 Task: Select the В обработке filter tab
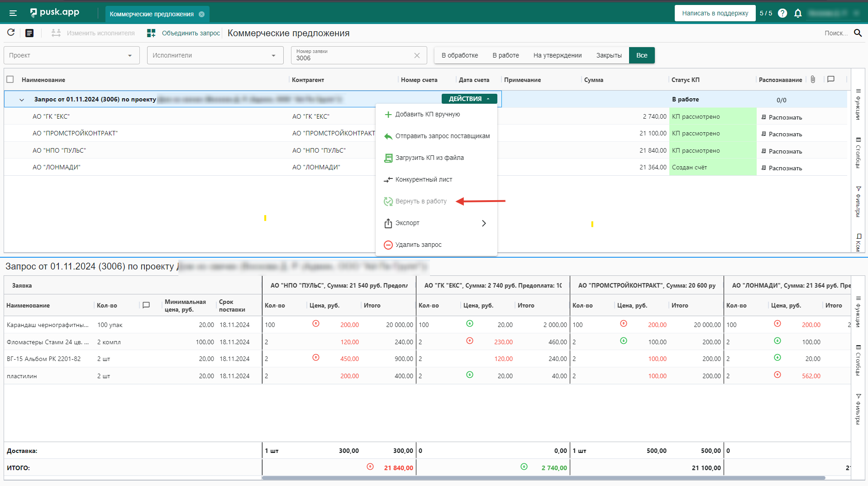click(460, 55)
